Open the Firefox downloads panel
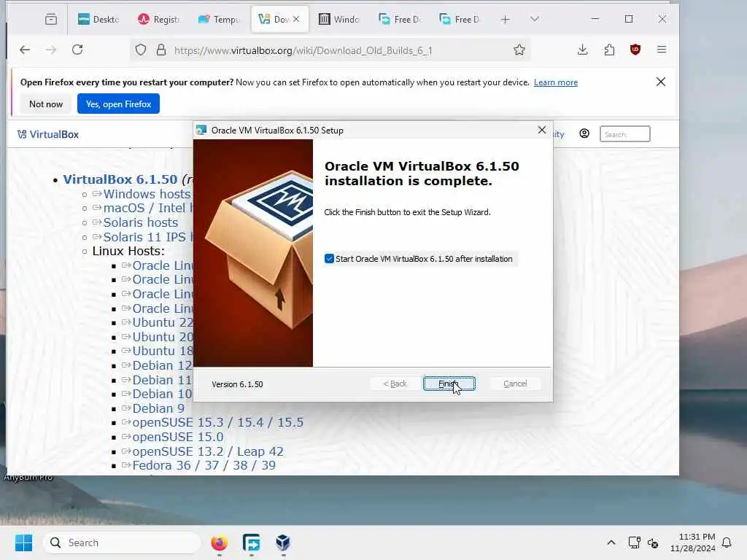The width and height of the screenshot is (747, 560). pyautogui.click(x=583, y=50)
